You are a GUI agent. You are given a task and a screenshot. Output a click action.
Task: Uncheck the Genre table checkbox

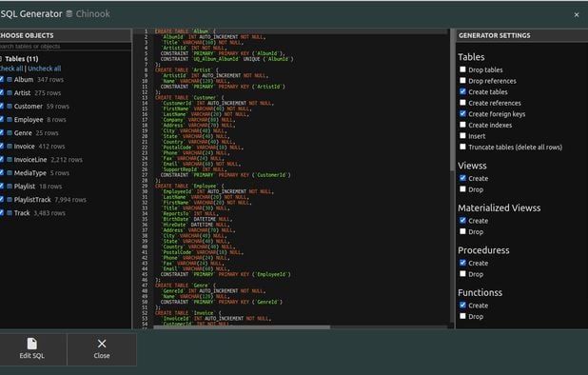point(2,132)
